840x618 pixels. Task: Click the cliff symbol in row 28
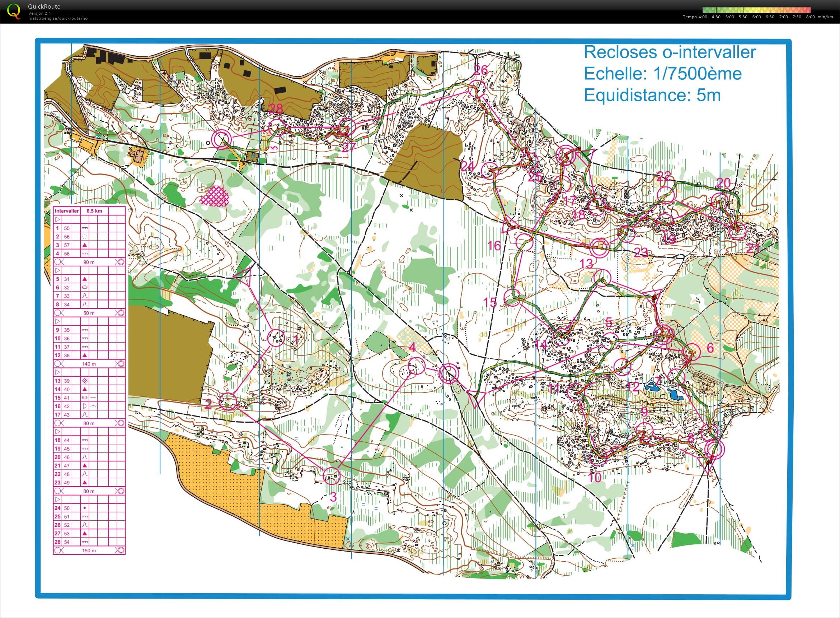(84, 542)
